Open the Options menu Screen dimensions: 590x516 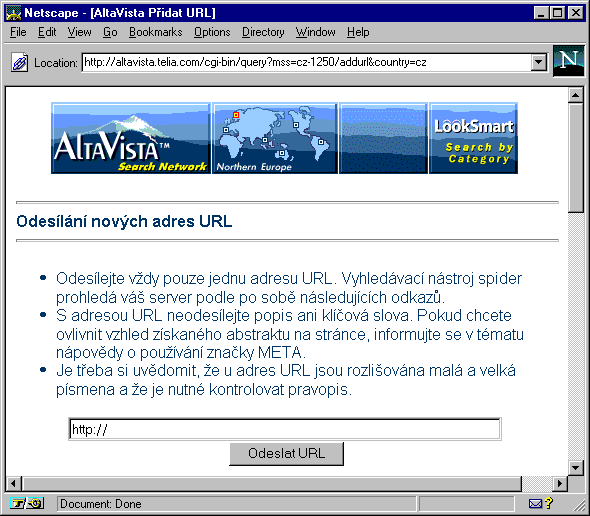(x=212, y=32)
